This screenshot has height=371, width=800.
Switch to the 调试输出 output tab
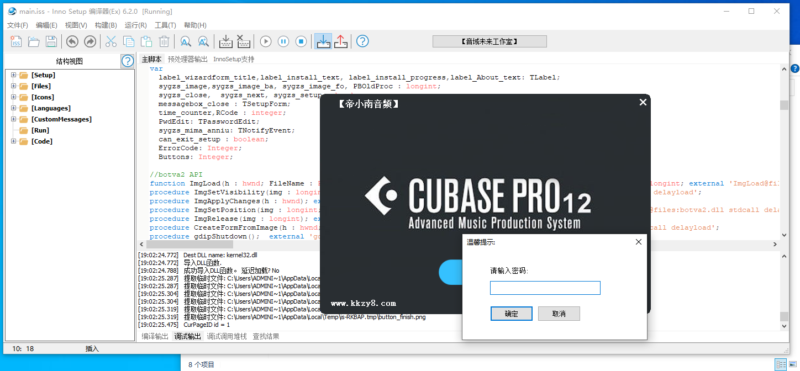point(187,336)
